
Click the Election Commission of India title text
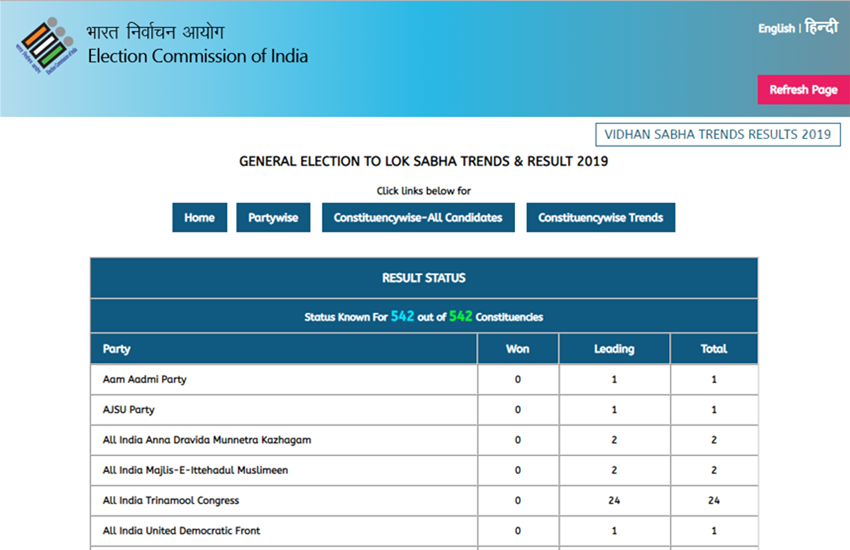(x=197, y=56)
